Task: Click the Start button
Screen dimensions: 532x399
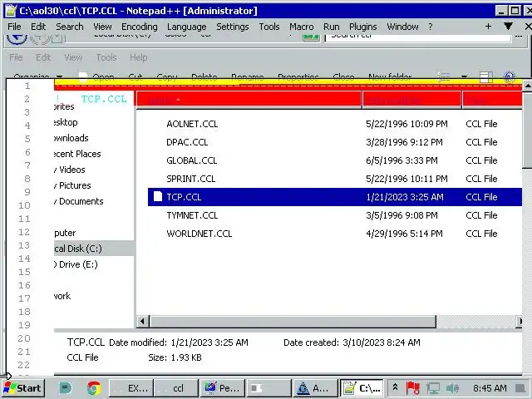Action: click(x=23, y=388)
